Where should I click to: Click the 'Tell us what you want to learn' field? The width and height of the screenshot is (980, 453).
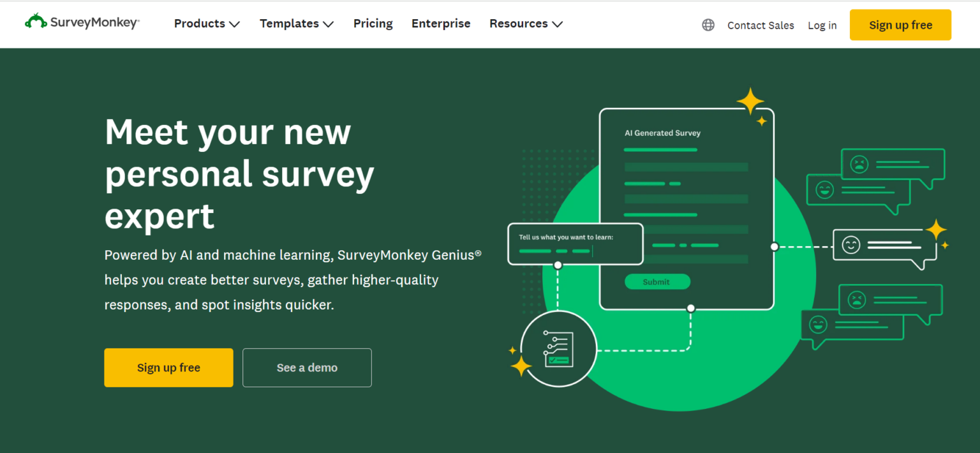pos(575,244)
